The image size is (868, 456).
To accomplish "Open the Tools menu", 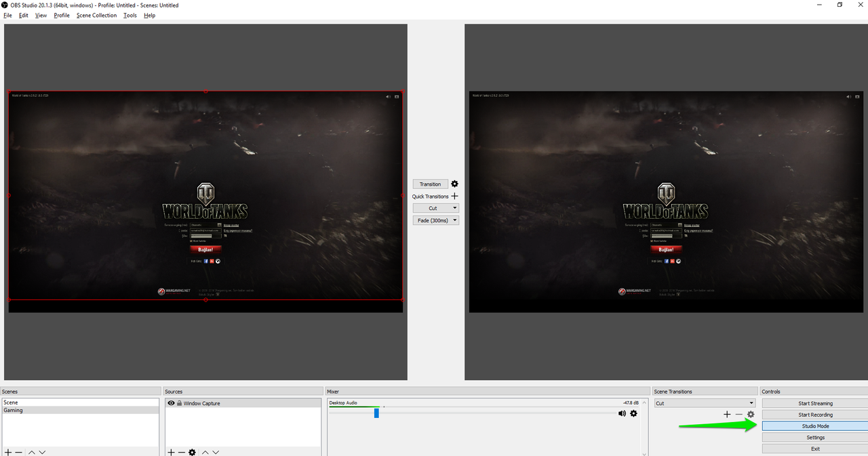I will pos(130,15).
